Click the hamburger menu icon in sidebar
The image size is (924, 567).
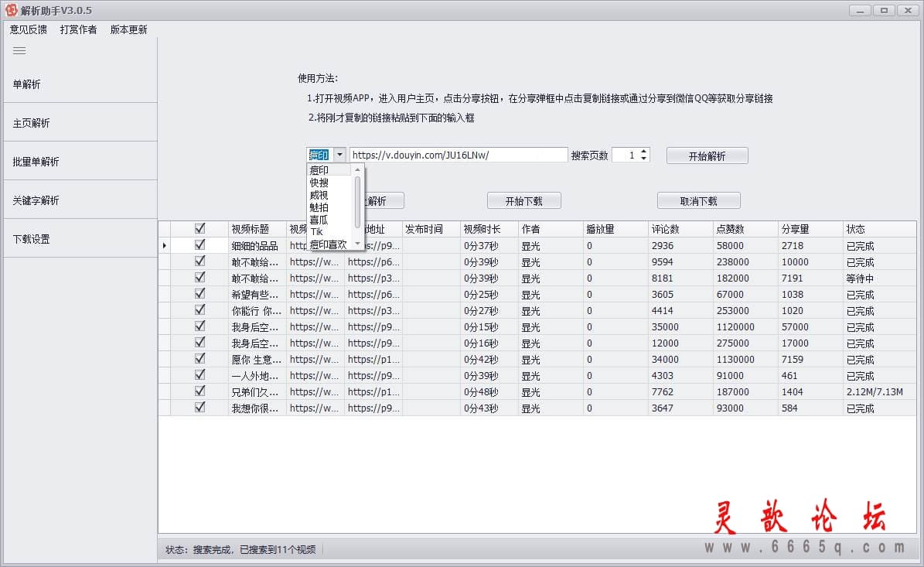coord(19,51)
